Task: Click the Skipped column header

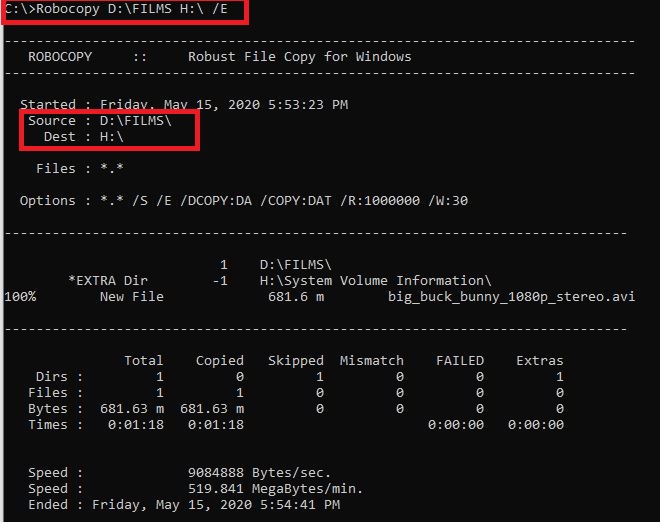Action: tap(296, 361)
